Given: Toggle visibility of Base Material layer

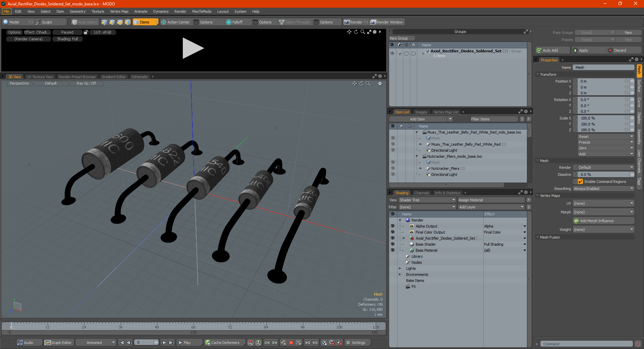Looking at the screenshot, I should point(392,250).
